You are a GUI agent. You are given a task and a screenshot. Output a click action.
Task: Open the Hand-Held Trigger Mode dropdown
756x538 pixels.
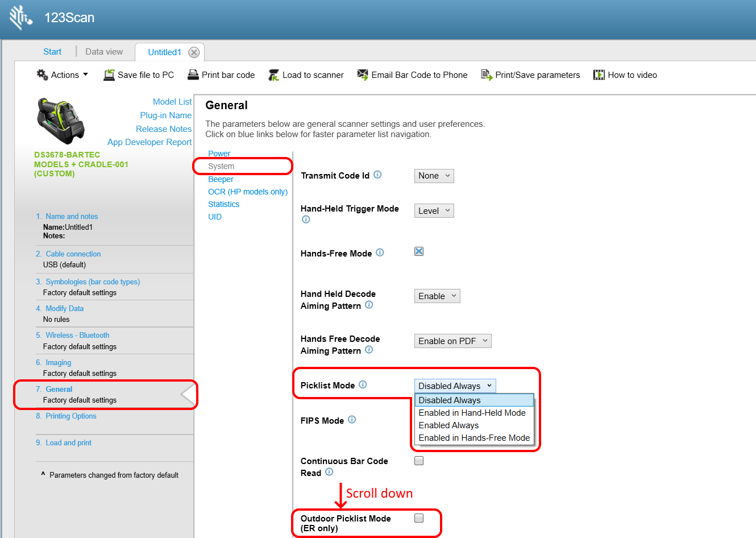coord(434,211)
